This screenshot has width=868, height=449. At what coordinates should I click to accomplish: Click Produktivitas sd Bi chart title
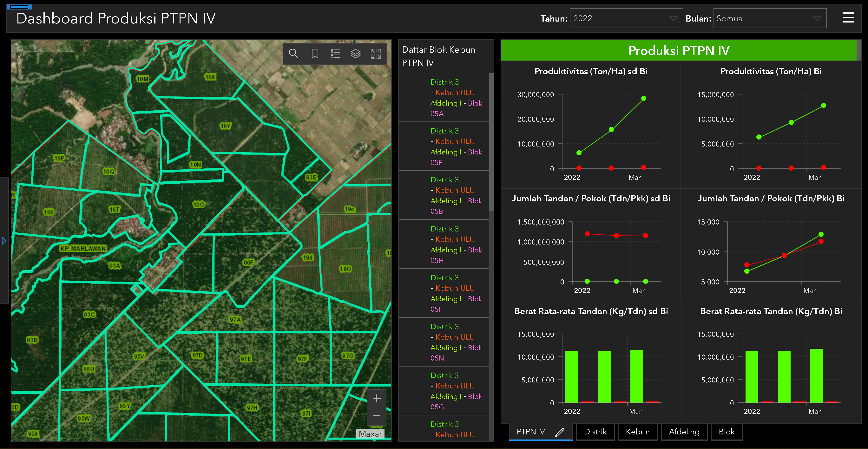(591, 71)
